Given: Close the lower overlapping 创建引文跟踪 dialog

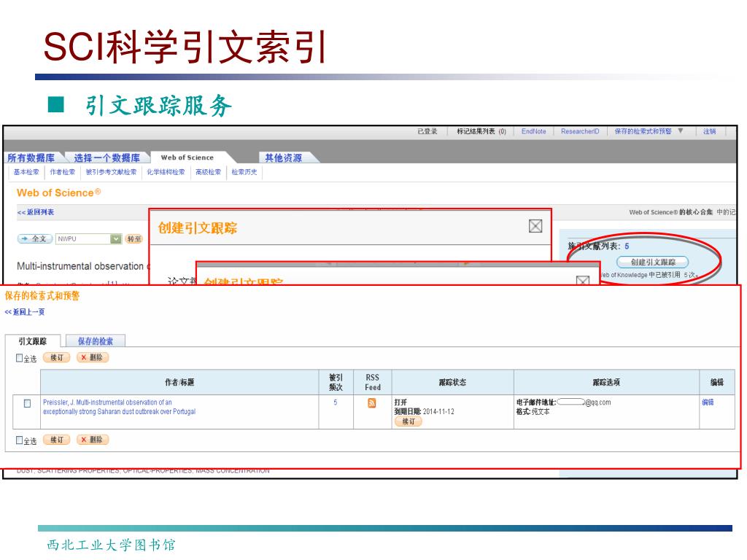Looking at the screenshot, I should tap(583, 280).
